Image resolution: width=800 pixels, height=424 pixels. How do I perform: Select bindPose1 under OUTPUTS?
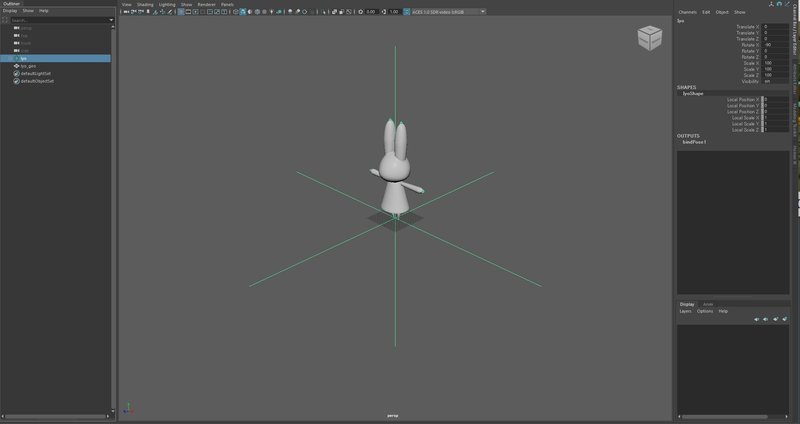694,142
